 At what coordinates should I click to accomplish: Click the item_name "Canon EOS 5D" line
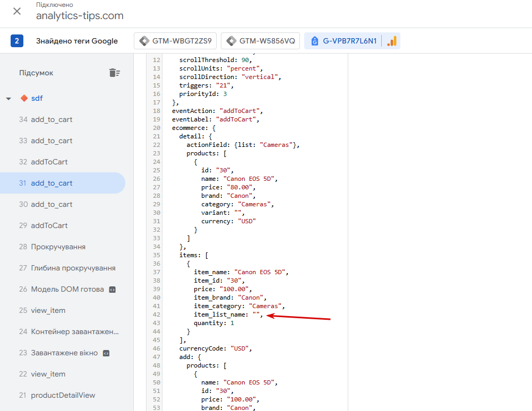tap(241, 272)
